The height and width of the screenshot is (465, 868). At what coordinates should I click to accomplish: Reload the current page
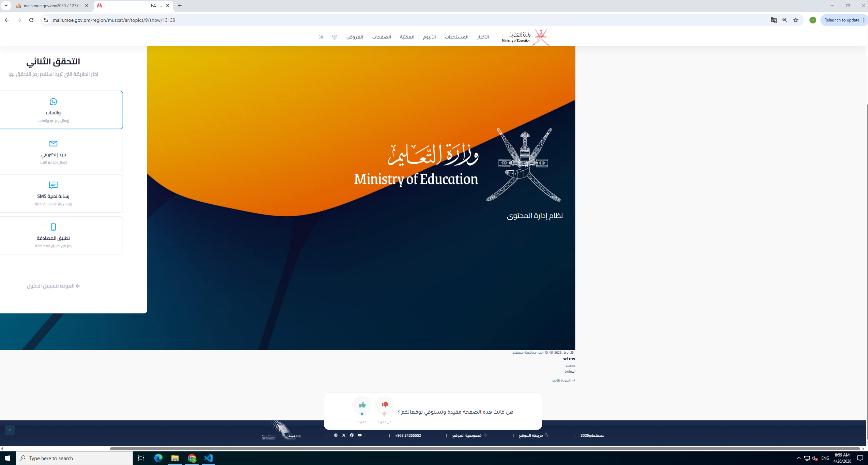(x=31, y=20)
